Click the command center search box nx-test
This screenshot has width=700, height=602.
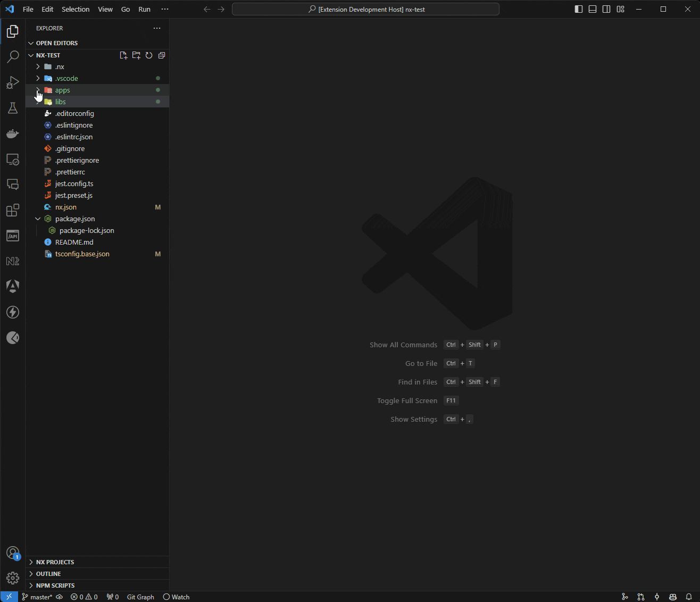coord(365,9)
